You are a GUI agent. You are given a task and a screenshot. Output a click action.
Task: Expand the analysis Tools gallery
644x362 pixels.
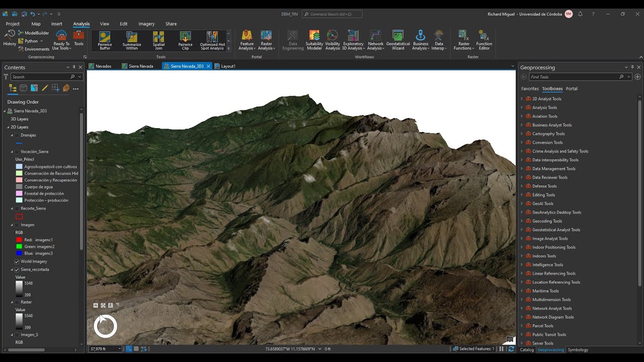[228, 49]
